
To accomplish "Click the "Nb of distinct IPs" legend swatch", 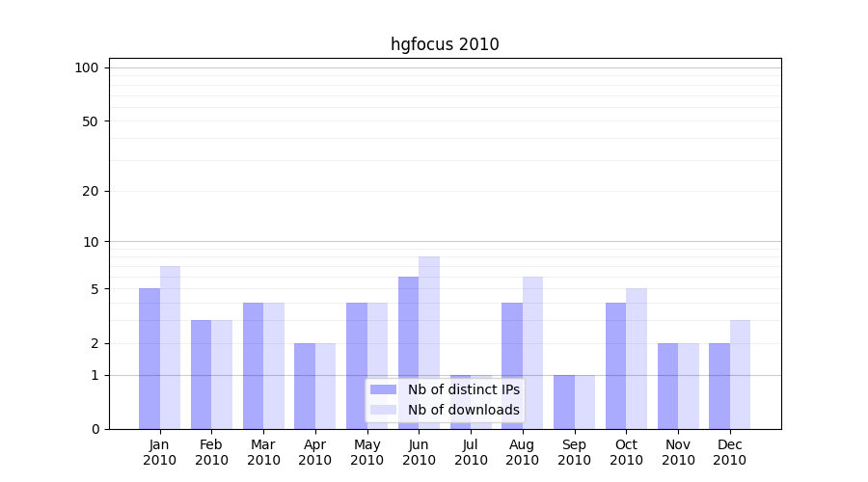I will click(383, 389).
